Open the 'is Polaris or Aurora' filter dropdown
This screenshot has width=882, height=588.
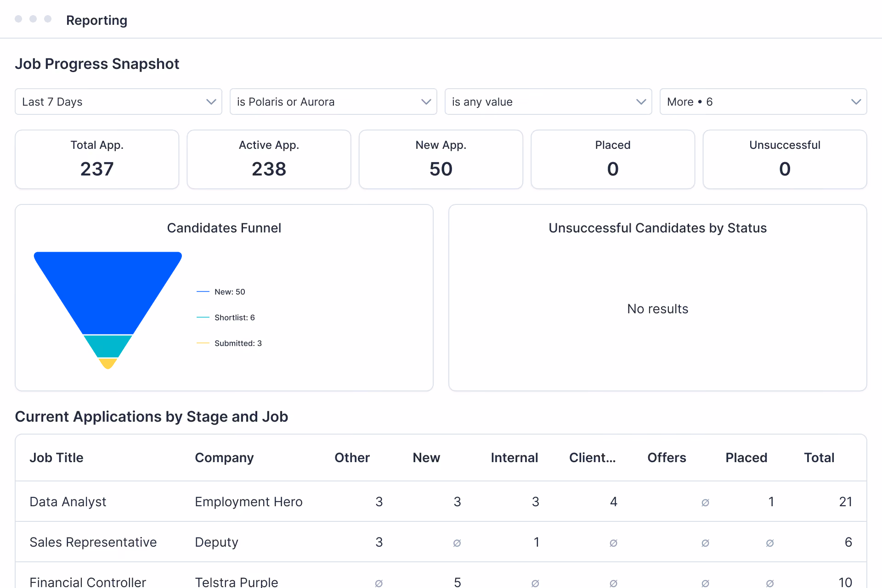[x=334, y=102]
